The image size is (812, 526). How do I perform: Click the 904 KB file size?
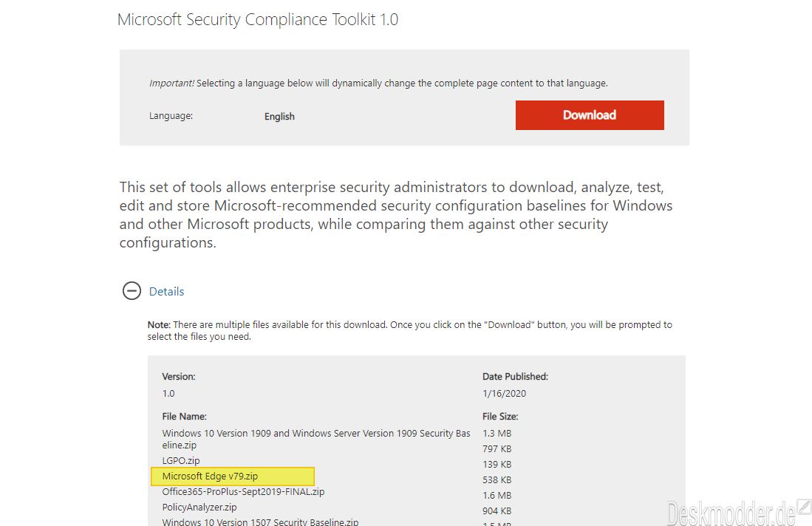pyautogui.click(x=497, y=511)
